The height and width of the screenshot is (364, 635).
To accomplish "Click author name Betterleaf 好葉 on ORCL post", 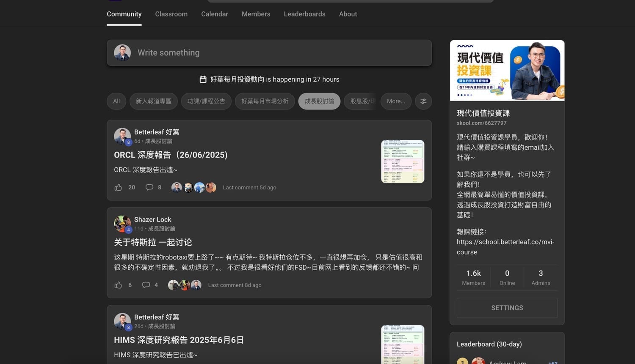I will [x=157, y=132].
